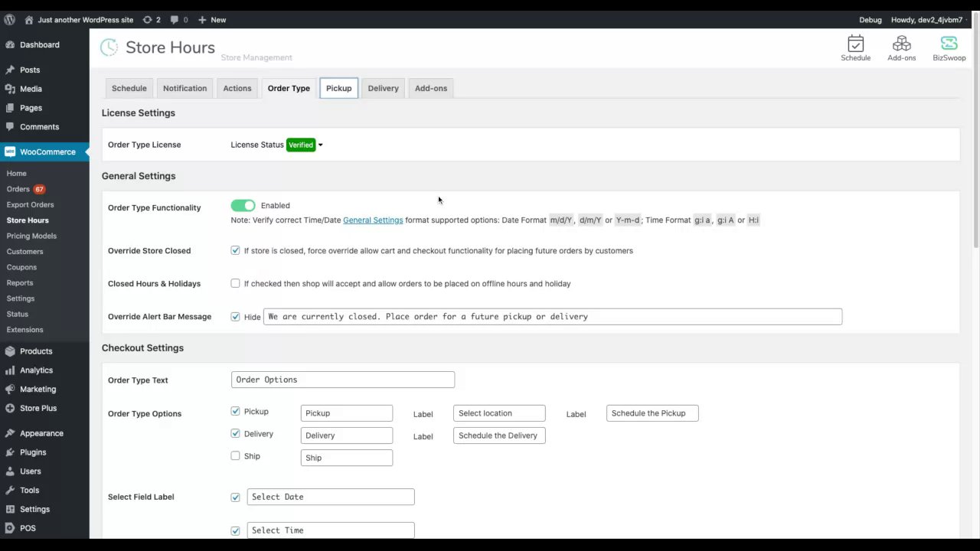Open the Schedule calendar icon at top right
This screenshot has height=551, width=980.
[855, 44]
